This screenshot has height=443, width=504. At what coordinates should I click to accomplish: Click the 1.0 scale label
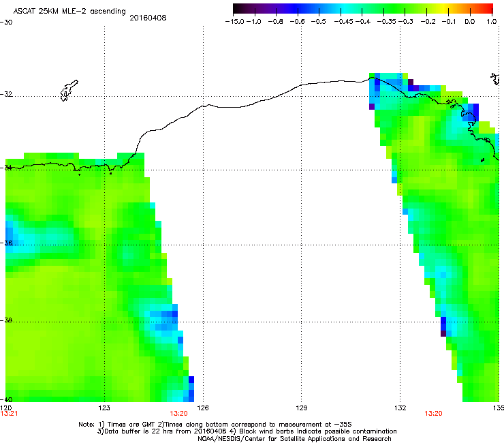(x=492, y=22)
